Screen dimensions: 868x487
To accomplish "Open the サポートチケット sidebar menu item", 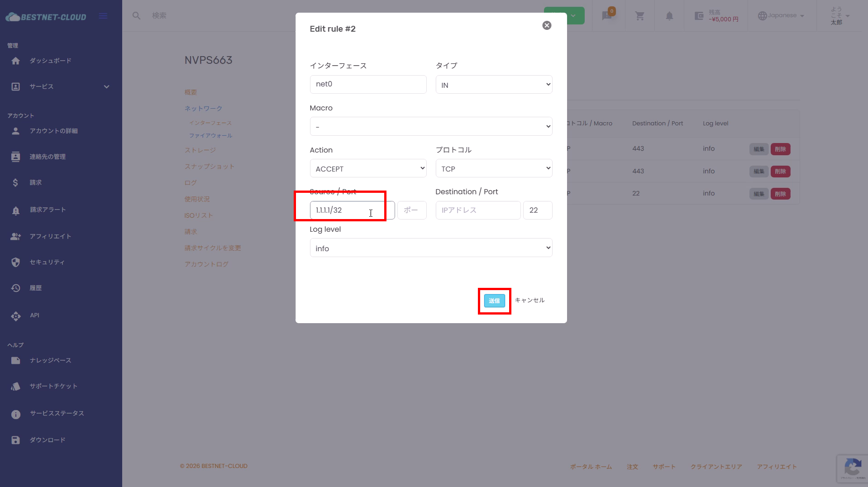I will tap(53, 387).
